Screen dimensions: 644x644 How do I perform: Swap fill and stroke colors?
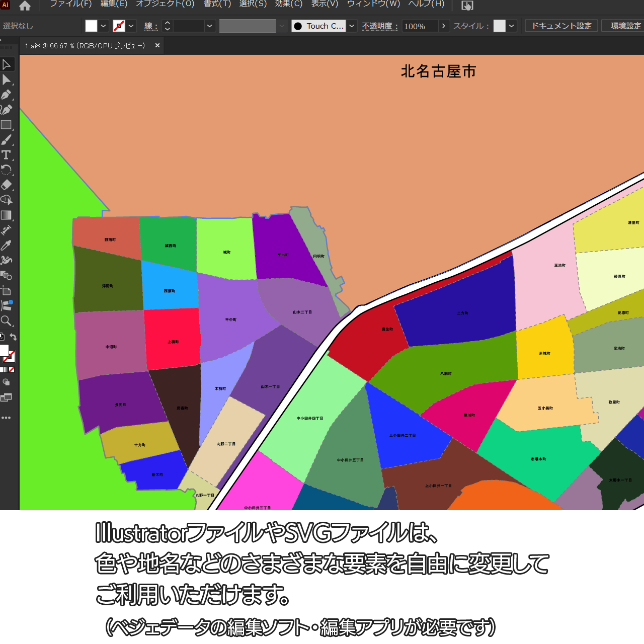tap(14, 337)
